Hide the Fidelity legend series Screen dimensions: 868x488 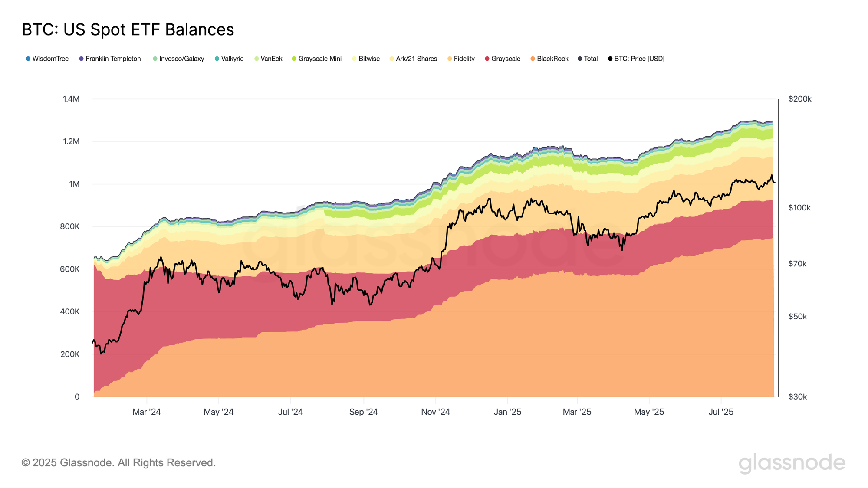click(x=461, y=59)
